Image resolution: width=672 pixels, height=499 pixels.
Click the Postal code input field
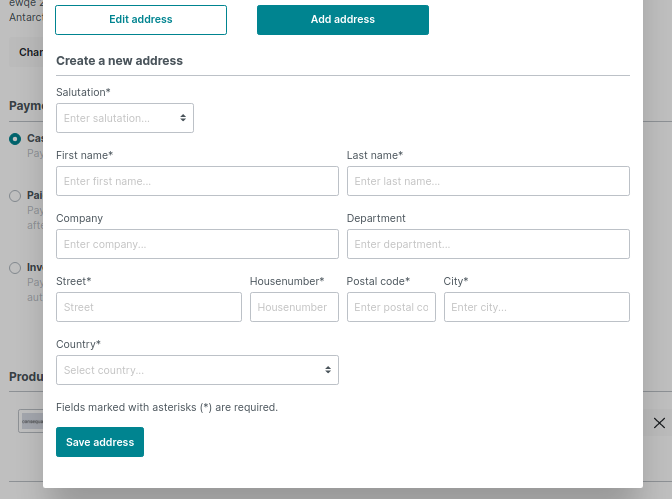[391, 307]
